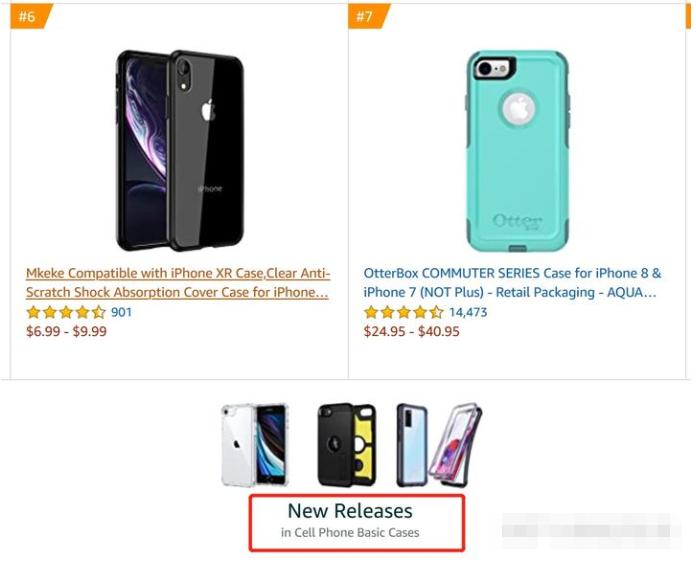Viewport: 696px width, 566px height.
Task: Open the New Releases heading
Action: [x=349, y=511]
